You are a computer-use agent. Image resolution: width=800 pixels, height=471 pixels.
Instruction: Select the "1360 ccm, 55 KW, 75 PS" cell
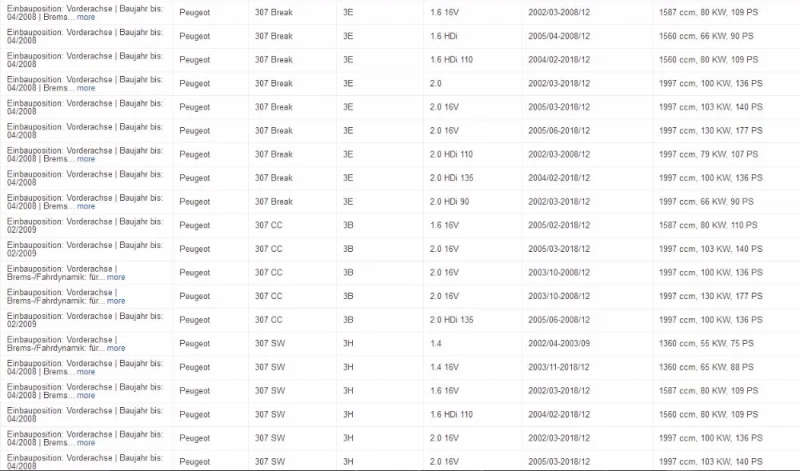tap(706, 343)
